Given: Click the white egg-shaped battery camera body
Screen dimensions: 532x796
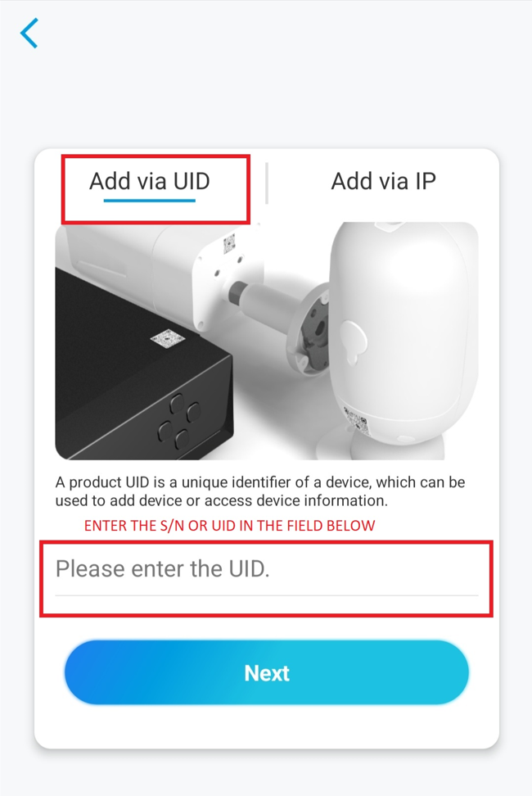Looking at the screenshot, I should click(404, 328).
